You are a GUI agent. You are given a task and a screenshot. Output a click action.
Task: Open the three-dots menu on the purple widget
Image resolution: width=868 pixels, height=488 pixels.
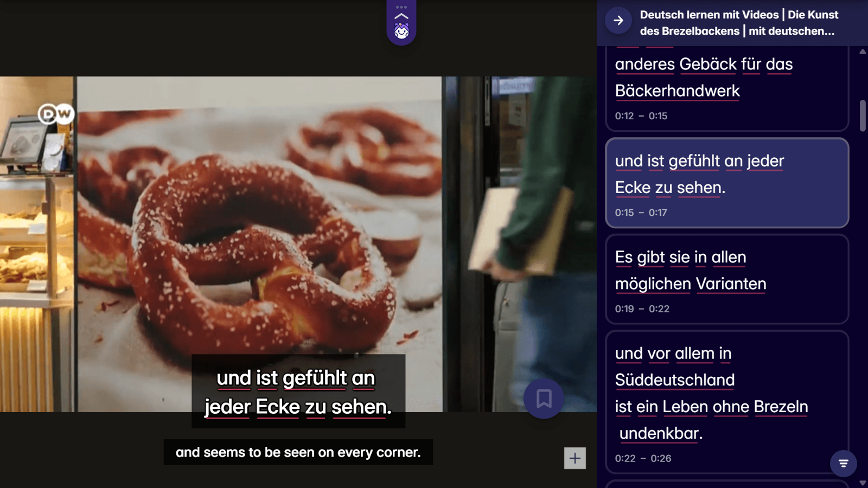tap(401, 7)
